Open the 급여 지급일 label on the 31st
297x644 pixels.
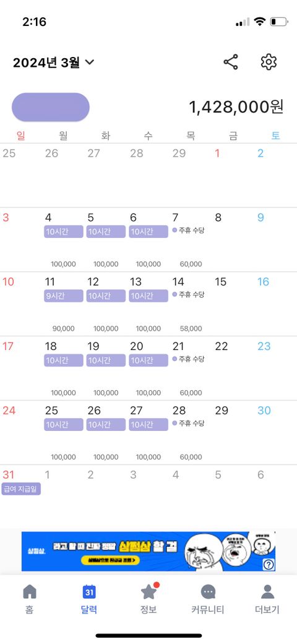click(x=21, y=489)
